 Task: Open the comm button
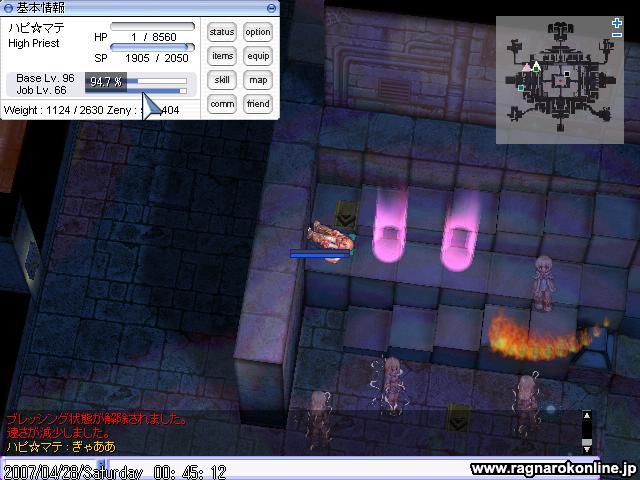click(222, 104)
